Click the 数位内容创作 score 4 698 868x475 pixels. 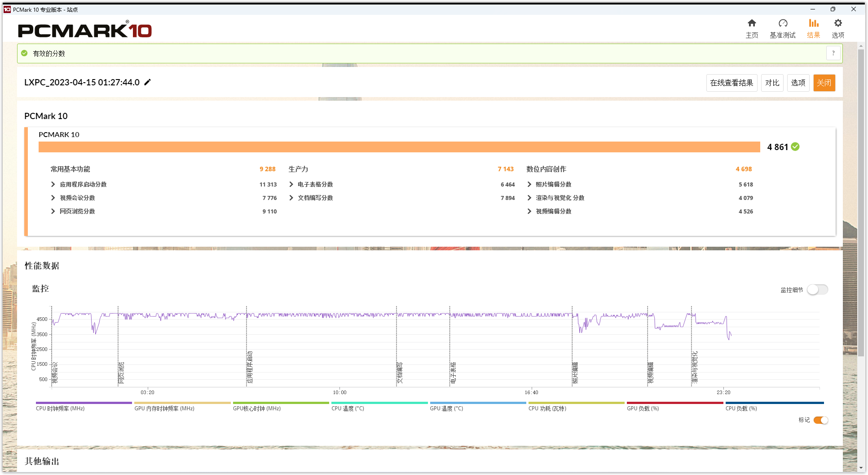pos(744,169)
